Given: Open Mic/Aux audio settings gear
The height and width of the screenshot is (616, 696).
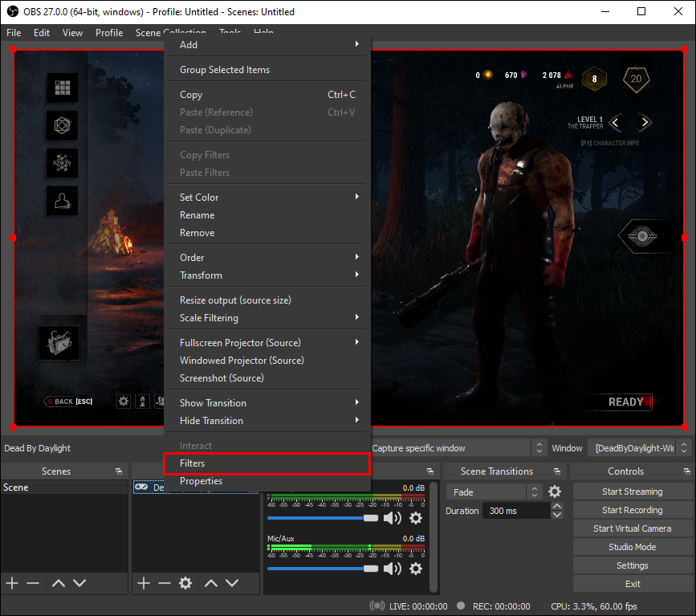Looking at the screenshot, I should (x=416, y=569).
